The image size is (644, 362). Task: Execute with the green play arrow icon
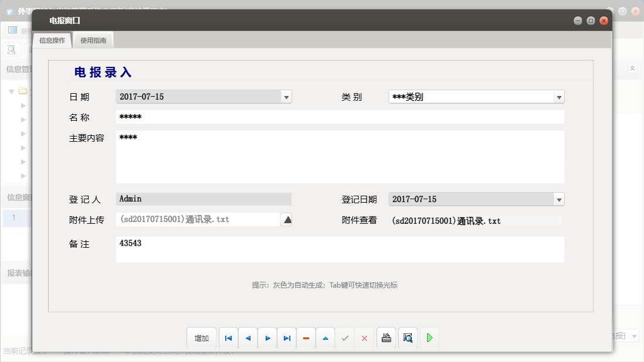429,337
